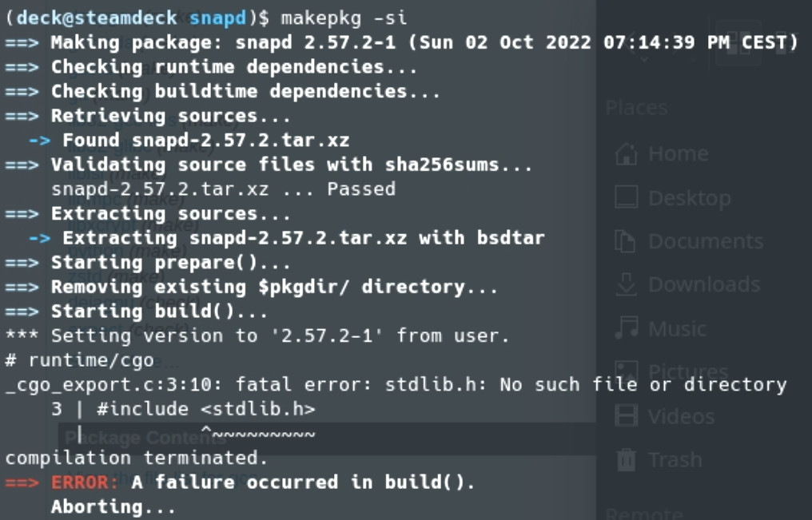Open the Home folder label
812x520 pixels.
click(x=678, y=153)
